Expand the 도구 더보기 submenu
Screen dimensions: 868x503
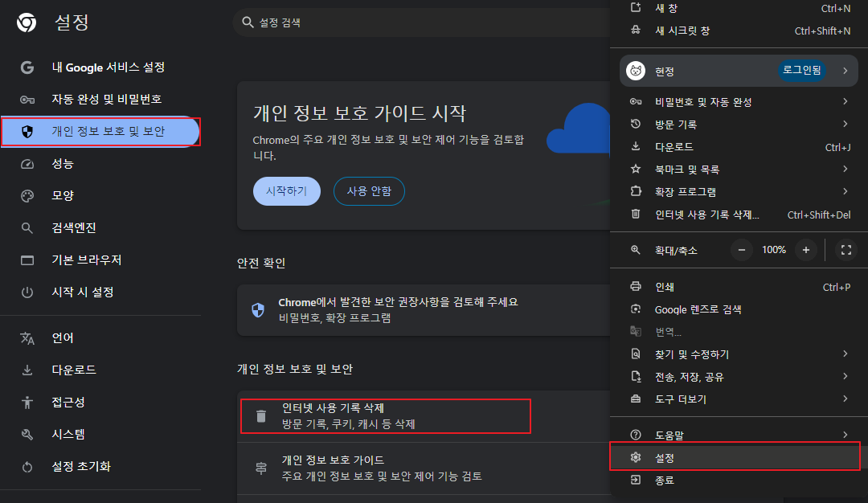tap(847, 398)
